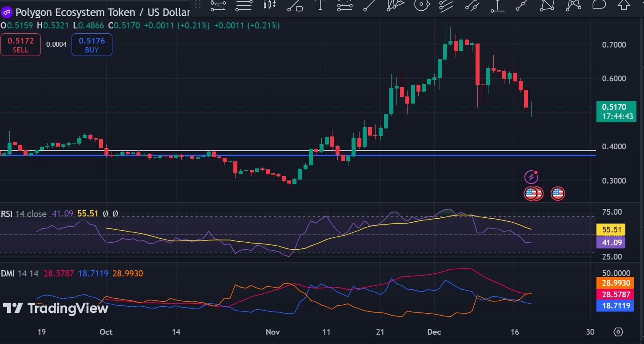Select the parallel lines channel tool icon
644x344 pixels.
(x=447, y=5)
